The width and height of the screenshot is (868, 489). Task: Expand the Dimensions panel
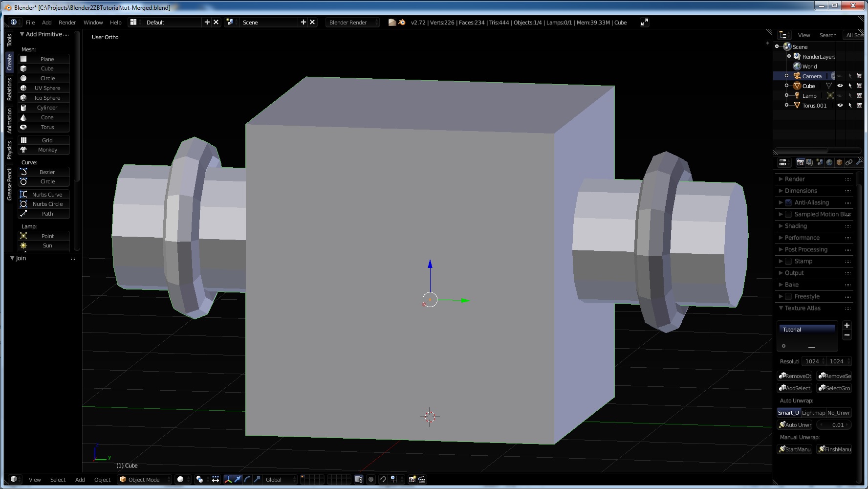[814, 191]
